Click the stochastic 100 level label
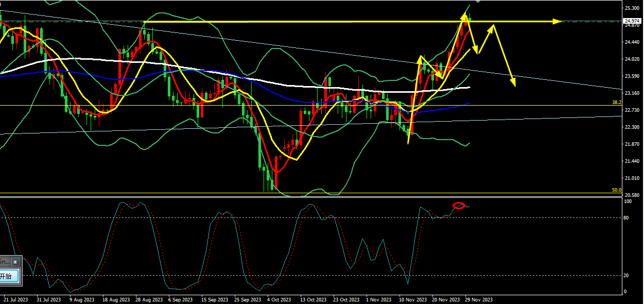This screenshot has height=304, width=644. click(x=627, y=201)
